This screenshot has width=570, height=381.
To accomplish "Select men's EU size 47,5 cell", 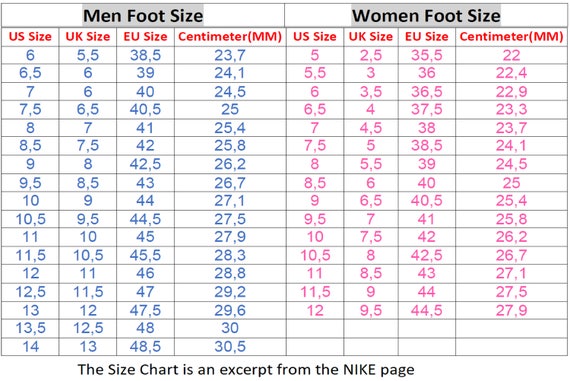I will point(145,310).
